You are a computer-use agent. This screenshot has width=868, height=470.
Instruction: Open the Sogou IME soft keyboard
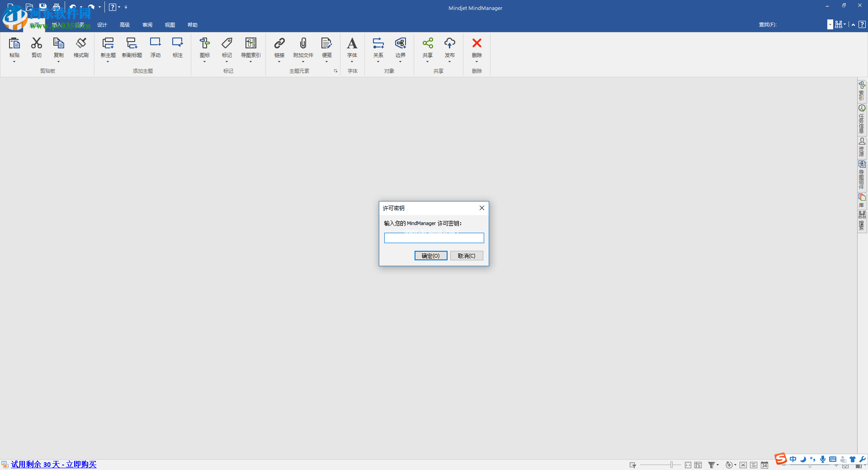pos(833,459)
